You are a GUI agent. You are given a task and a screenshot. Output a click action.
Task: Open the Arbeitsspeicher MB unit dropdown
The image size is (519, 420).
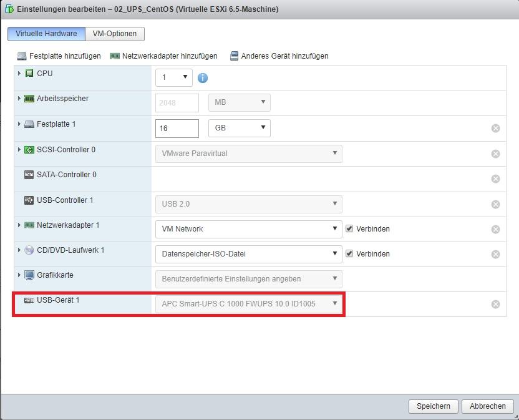pyautogui.click(x=240, y=102)
